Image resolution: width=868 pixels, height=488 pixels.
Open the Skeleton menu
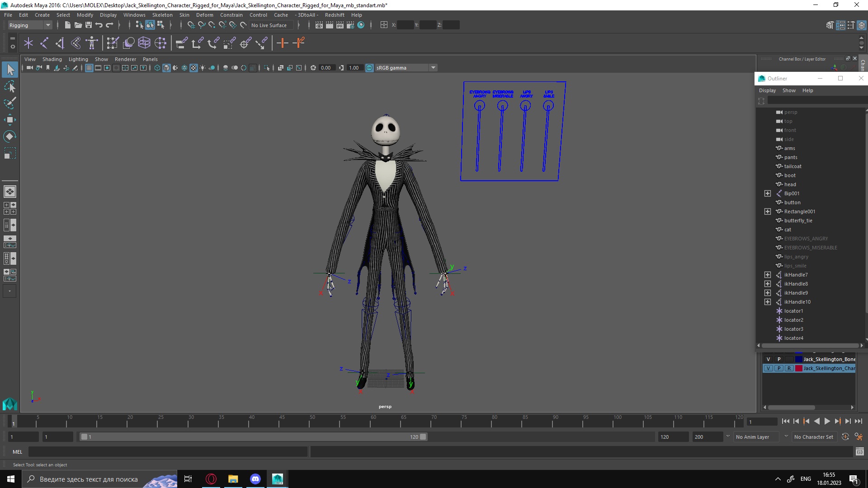point(165,14)
